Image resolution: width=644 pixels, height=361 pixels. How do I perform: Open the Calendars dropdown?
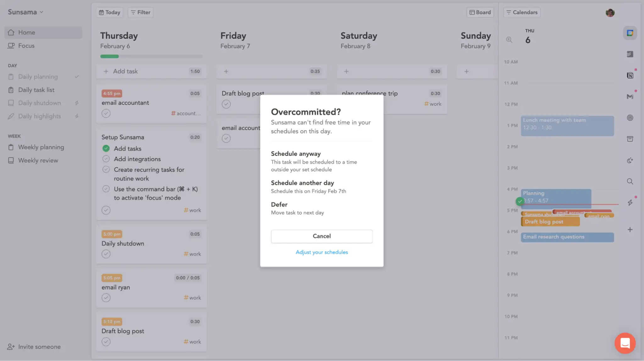(522, 12)
